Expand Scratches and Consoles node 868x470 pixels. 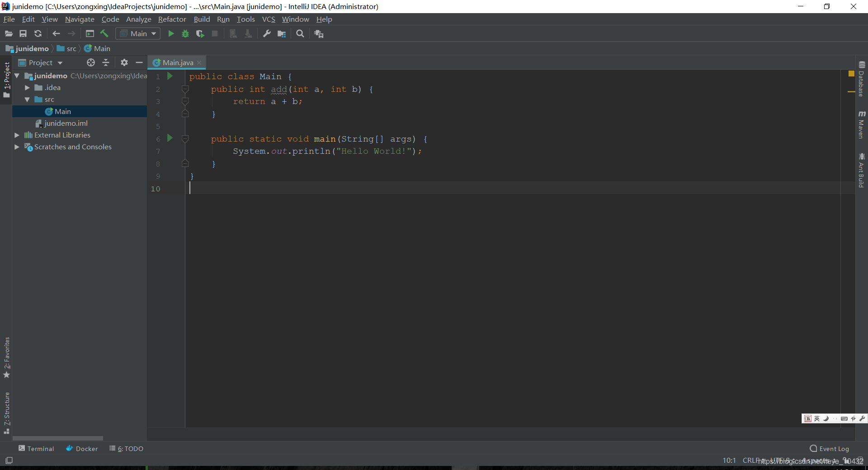(x=17, y=147)
